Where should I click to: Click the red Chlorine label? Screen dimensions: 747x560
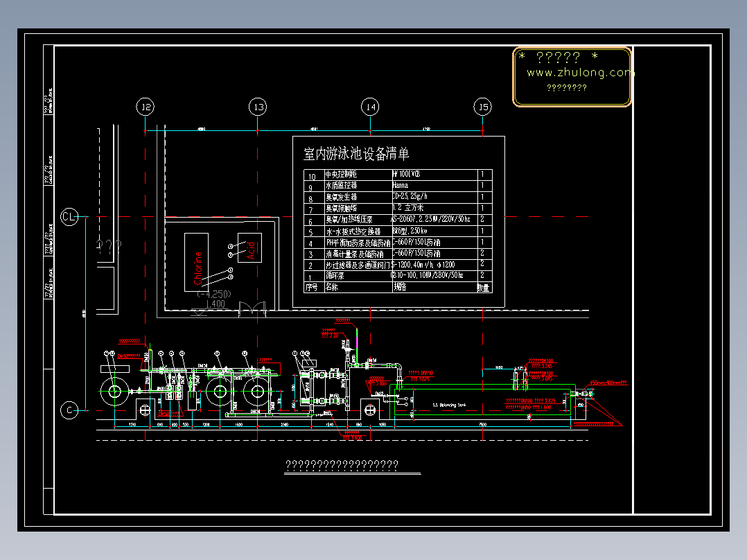tap(198, 268)
